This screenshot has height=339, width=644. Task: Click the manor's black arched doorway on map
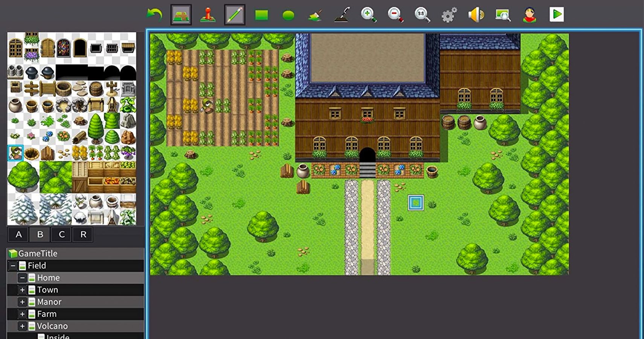[367, 155]
